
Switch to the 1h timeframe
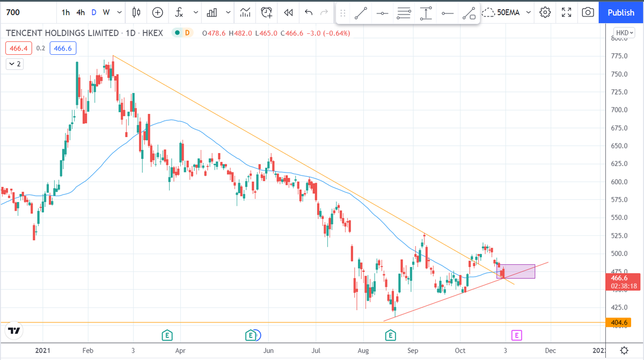tap(65, 12)
